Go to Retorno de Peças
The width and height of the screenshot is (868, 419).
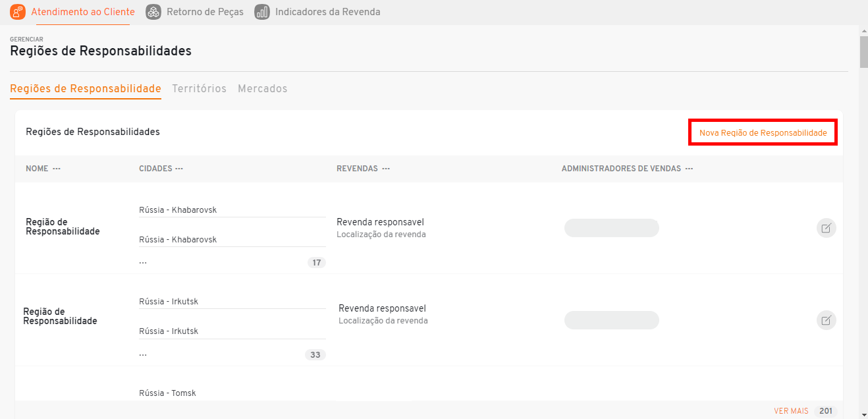[195, 12]
